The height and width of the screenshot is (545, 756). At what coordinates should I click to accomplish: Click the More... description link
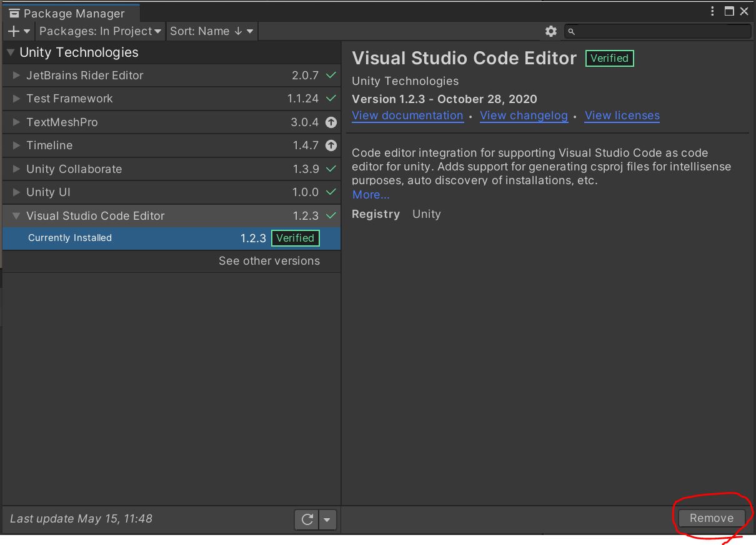pos(371,195)
